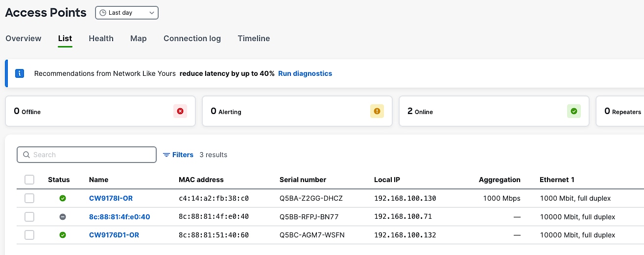Click the Run diagnostics link

point(305,73)
